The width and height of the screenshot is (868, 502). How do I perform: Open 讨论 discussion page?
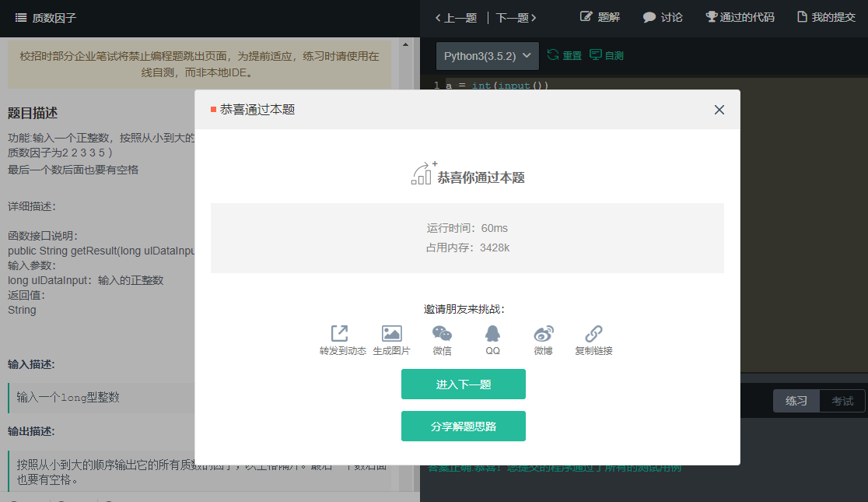[663, 17]
